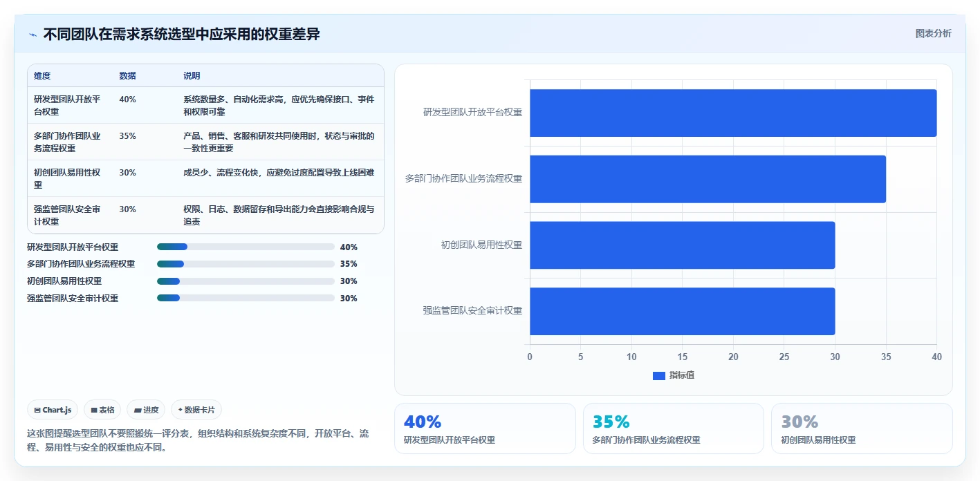Click the description starting 系统数量多
Image resolution: width=980 pixels, height=481 pixels.
(x=279, y=106)
